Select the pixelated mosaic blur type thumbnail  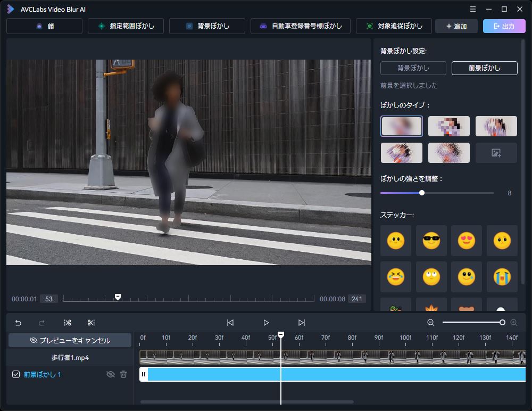point(448,126)
